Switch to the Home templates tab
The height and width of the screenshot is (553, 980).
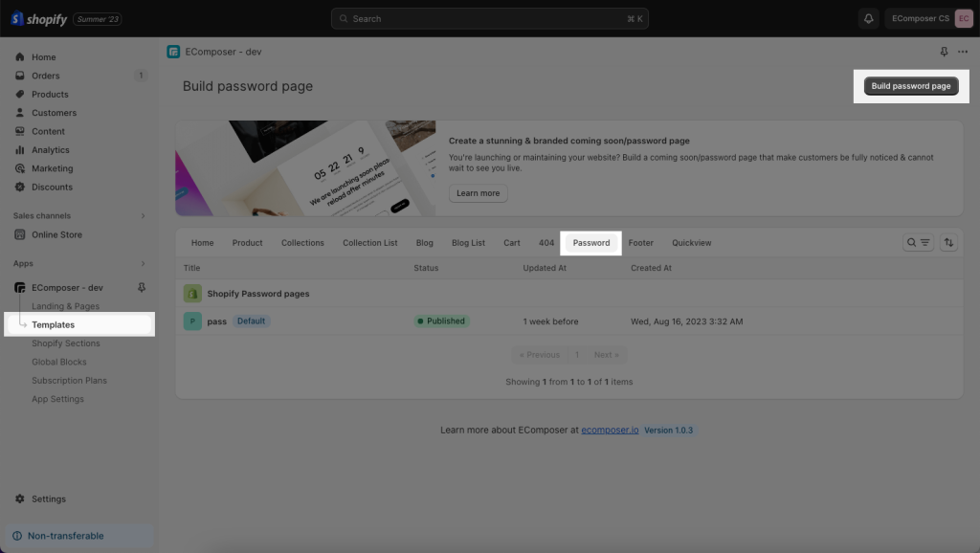pyautogui.click(x=203, y=243)
